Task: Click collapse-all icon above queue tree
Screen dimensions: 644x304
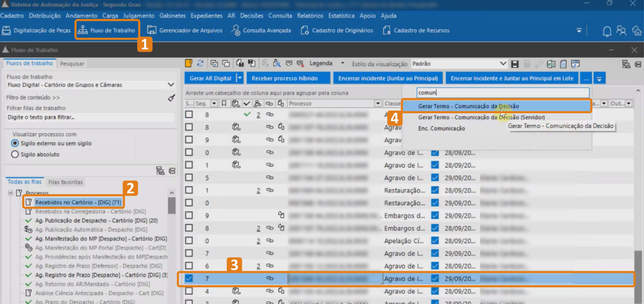Action: click(x=172, y=171)
